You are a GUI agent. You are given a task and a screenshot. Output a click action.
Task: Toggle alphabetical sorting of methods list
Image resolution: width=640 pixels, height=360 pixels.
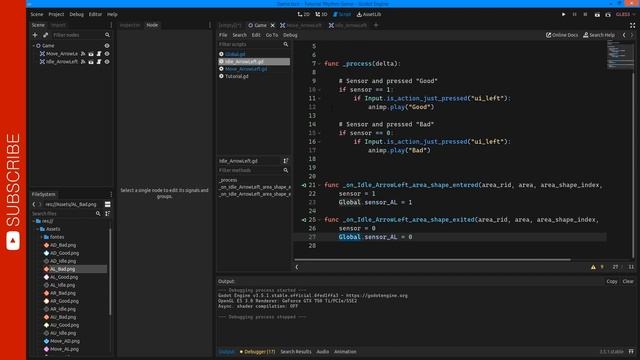pos(286,161)
